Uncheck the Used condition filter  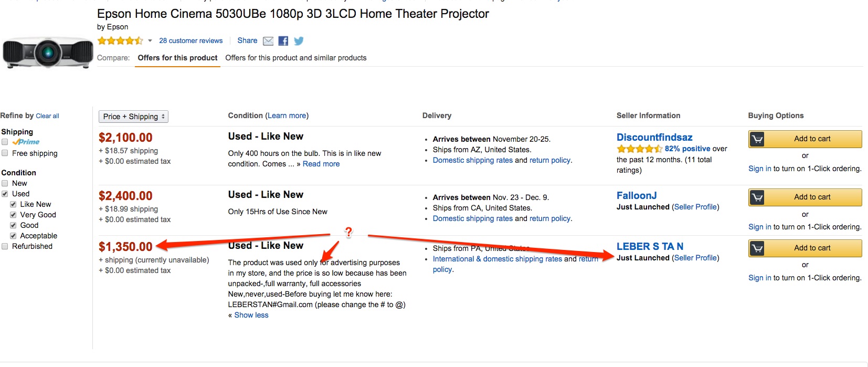click(5, 194)
